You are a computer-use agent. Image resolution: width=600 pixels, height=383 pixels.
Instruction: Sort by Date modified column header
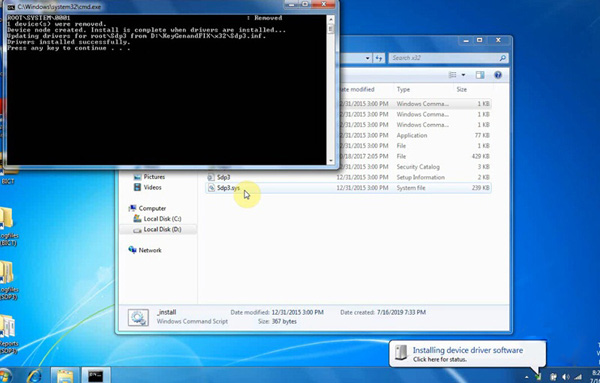click(x=357, y=90)
